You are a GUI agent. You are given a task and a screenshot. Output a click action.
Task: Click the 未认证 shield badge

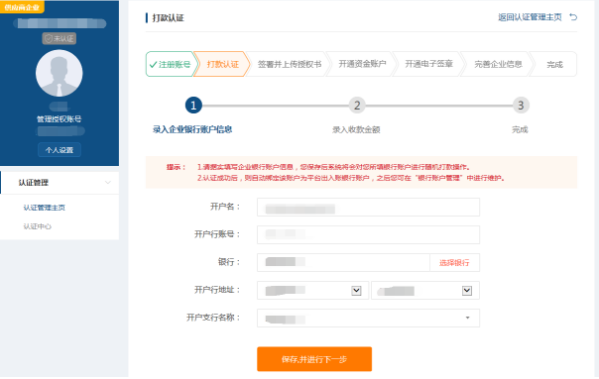(59, 38)
